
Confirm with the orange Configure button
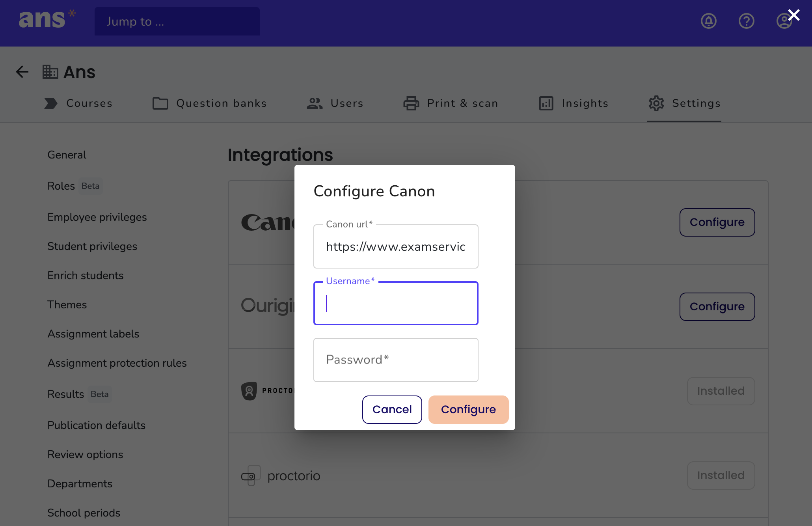pos(468,410)
